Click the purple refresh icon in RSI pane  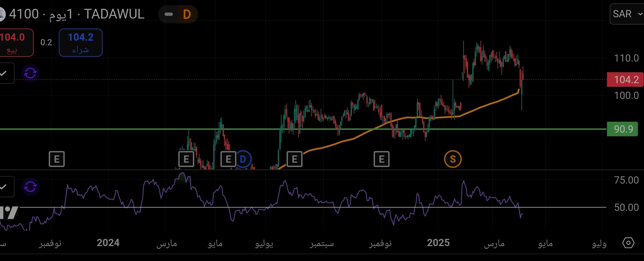(x=30, y=187)
